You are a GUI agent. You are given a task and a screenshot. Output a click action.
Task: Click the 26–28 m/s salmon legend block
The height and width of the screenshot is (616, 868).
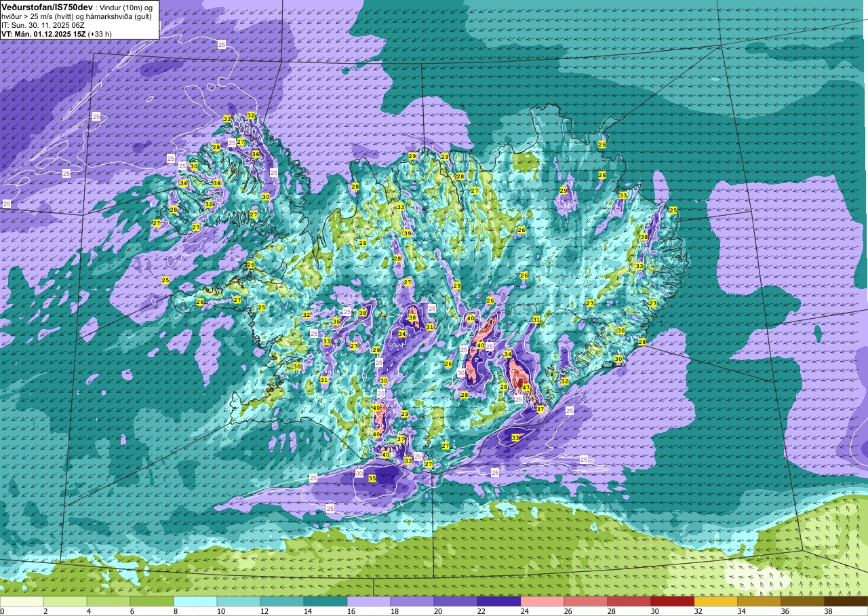point(586,602)
